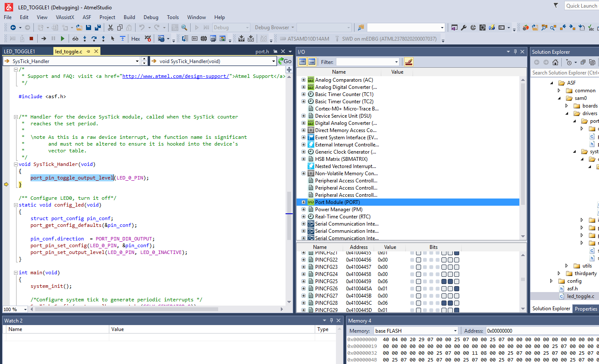Click the atmel.com design-support link
The width and height of the screenshot is (599, 364).
(175, 76)
